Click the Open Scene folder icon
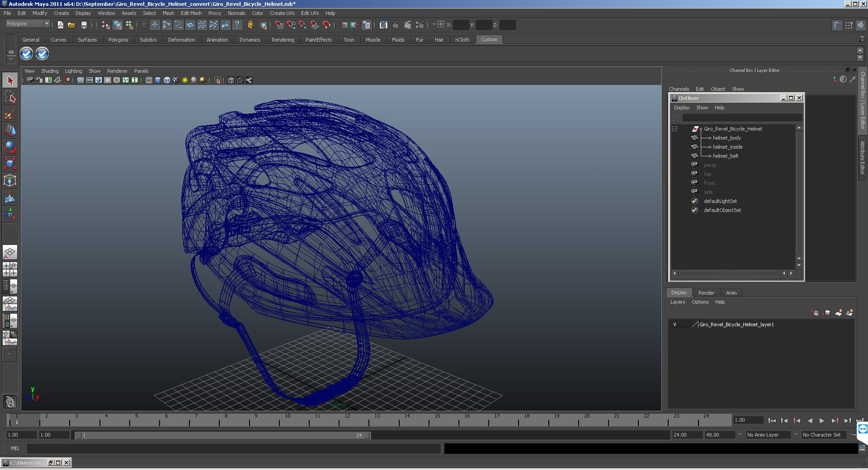 (x=71, y=25)
